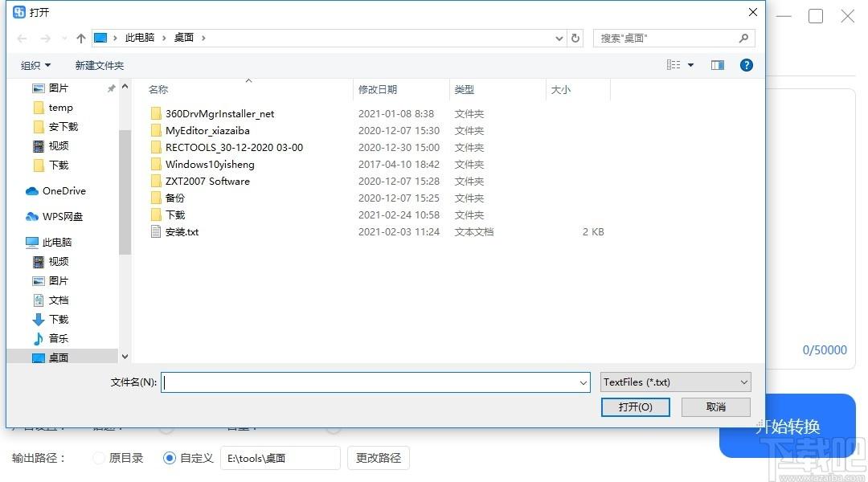Viewport: 868px width, 482px height.
Task: Click the 打开(O) button
Action: (635, 407)
